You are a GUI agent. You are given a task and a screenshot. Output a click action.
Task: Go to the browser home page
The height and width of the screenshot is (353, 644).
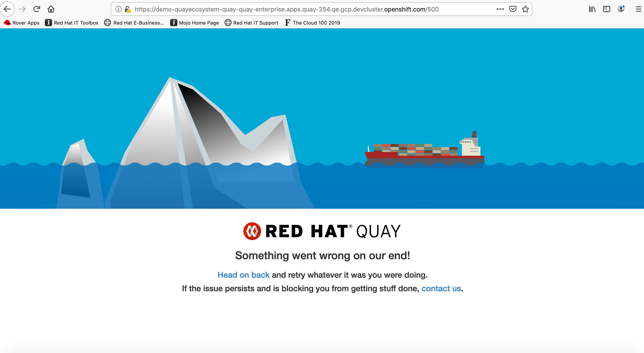51,9
